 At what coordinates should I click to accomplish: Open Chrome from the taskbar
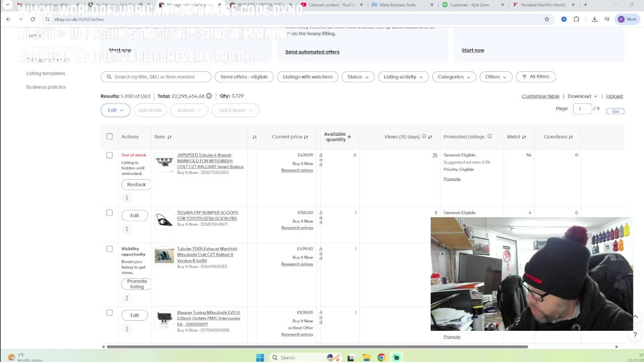coord(381,357)
